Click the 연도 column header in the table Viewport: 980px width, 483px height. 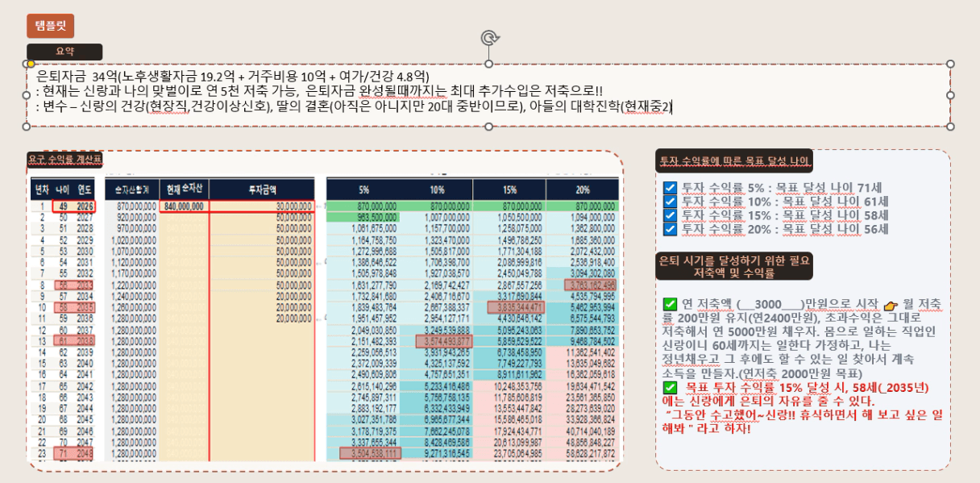click(85, 190)
